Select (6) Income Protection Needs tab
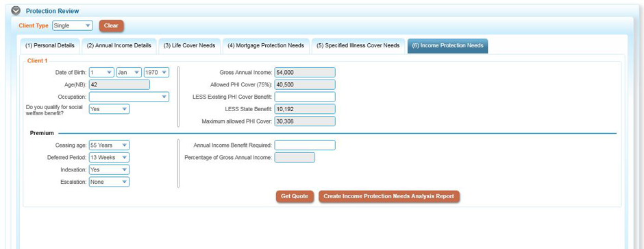The height and width of the screenshot is (249, 644). [x=447, y=45]
